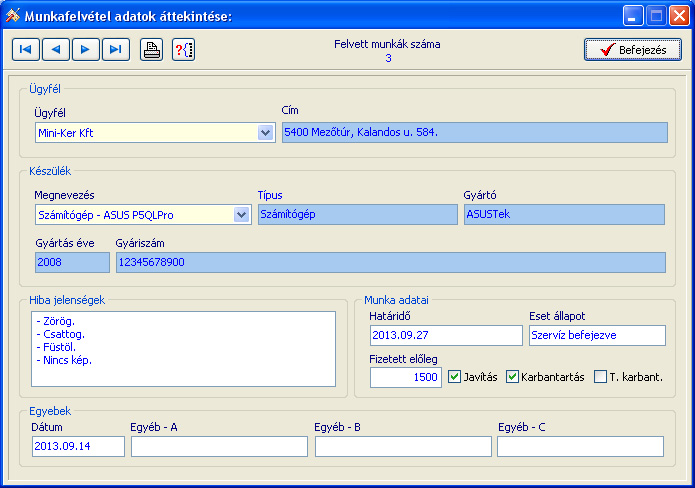Select the Számítógép - ASUS P5QLPro combo text
Viewport: 695px width, 488px height.
click(x=105, y=215)
